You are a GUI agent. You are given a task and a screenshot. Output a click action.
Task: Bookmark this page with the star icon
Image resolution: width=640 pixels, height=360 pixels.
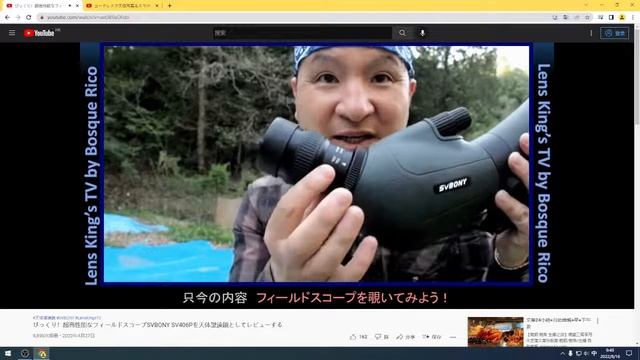(587, 17)
